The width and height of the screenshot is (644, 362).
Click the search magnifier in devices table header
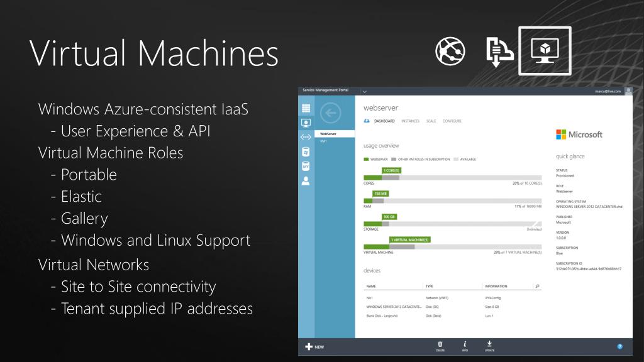[538, 286]
